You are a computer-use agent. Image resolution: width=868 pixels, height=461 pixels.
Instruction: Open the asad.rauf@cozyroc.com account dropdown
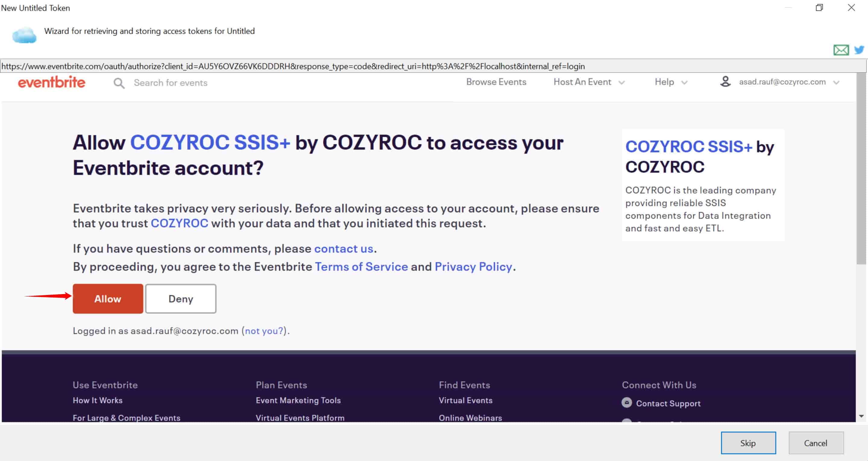tap(789, 82)
